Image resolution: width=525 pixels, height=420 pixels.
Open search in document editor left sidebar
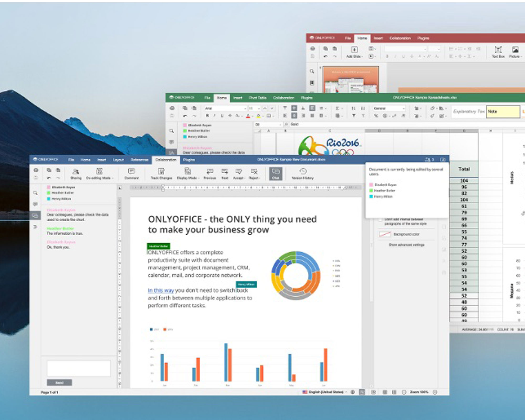(35, 193)
